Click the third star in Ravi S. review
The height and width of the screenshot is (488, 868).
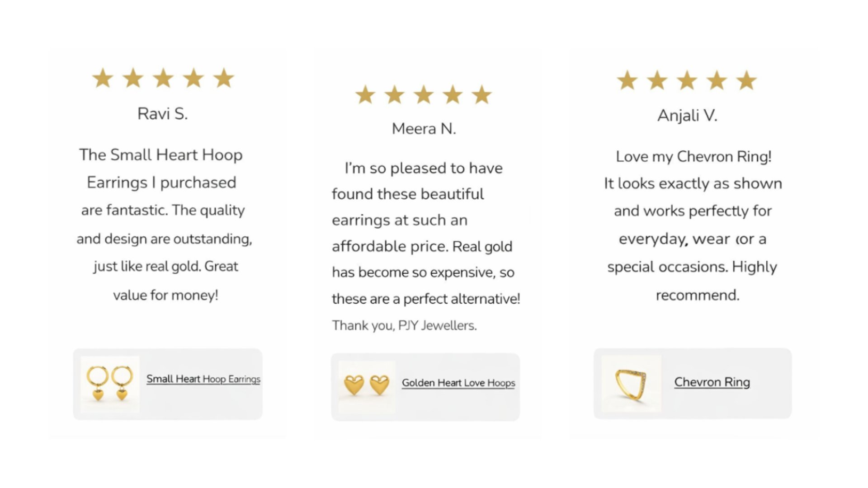[163, 79]
